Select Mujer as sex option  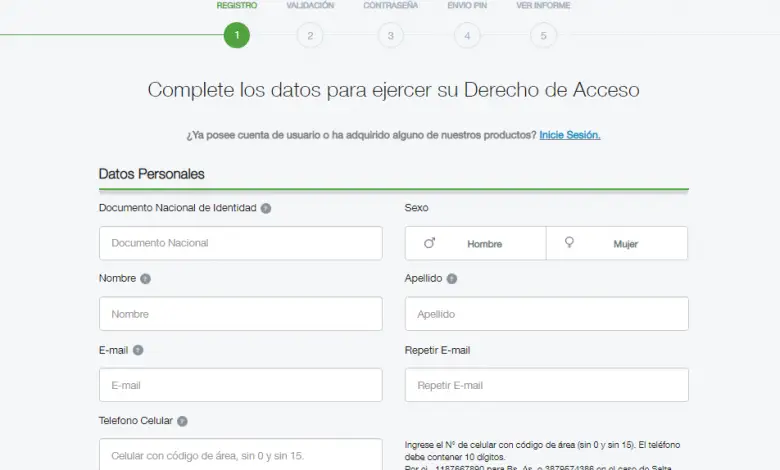click(x=617, y=243)
